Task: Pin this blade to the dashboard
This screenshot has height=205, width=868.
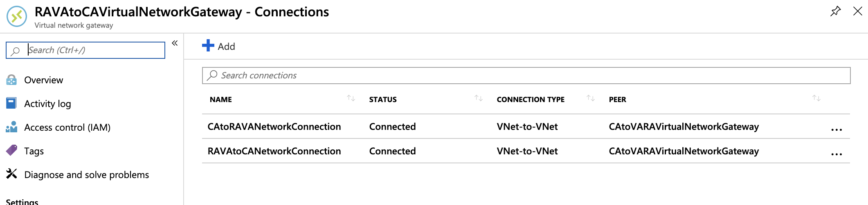Action: (835, 11)
